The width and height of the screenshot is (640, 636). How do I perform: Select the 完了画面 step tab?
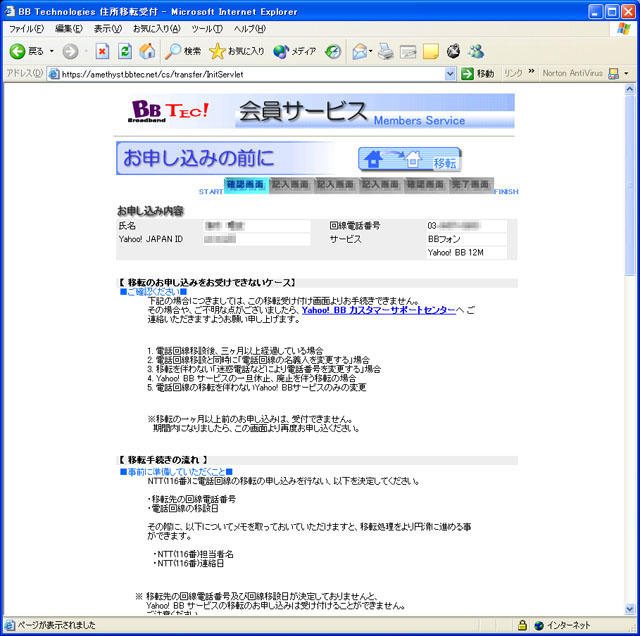pos(471,185)
